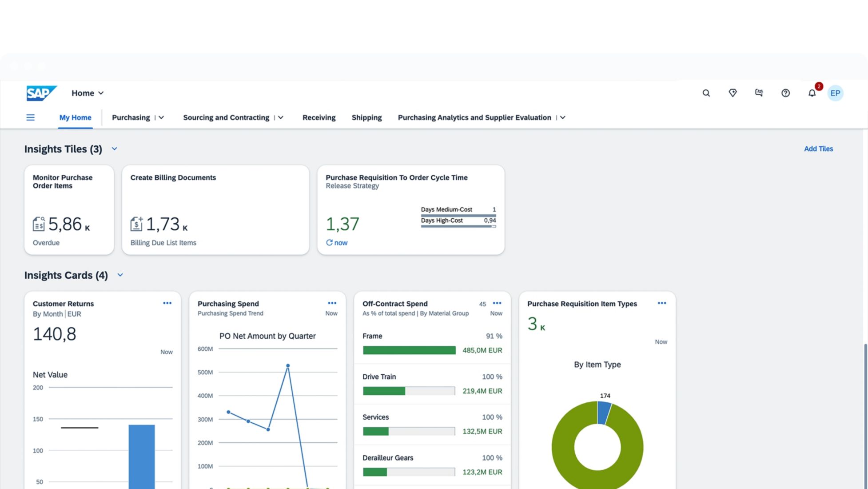The image size is (868, 489).
Task: Click the SAP logo
Action: point(41,93)
